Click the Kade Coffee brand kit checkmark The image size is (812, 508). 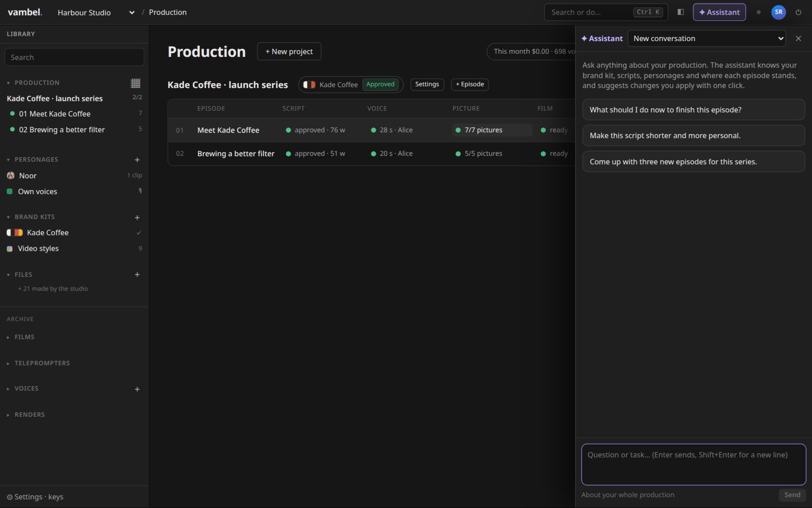[139, 233]
